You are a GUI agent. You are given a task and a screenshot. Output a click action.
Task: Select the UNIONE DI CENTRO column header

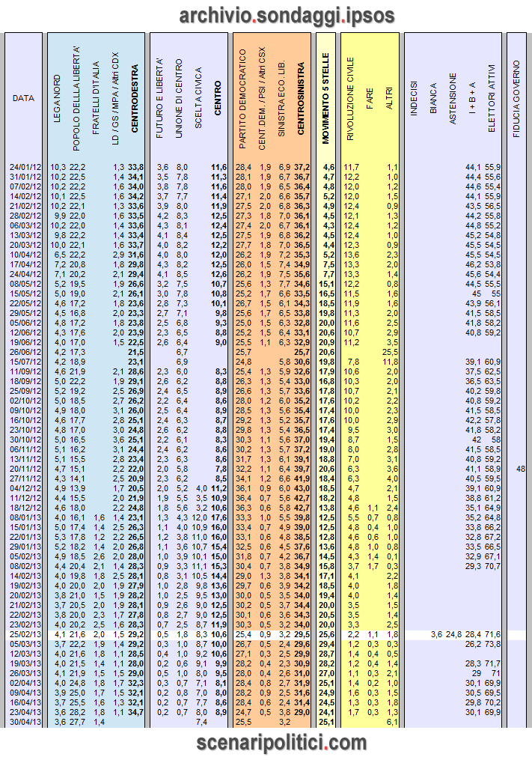[x=179, y=99]
